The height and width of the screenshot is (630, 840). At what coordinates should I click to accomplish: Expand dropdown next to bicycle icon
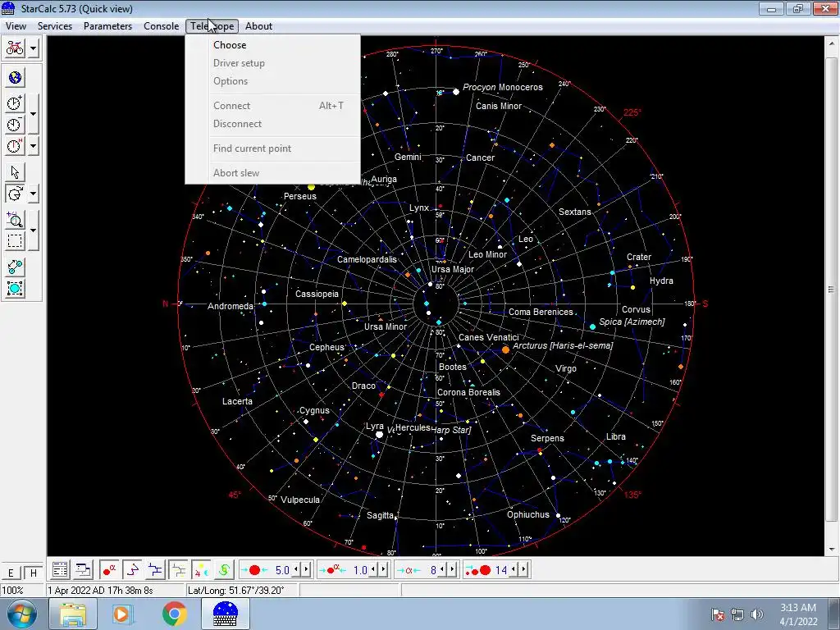(33, 48)
